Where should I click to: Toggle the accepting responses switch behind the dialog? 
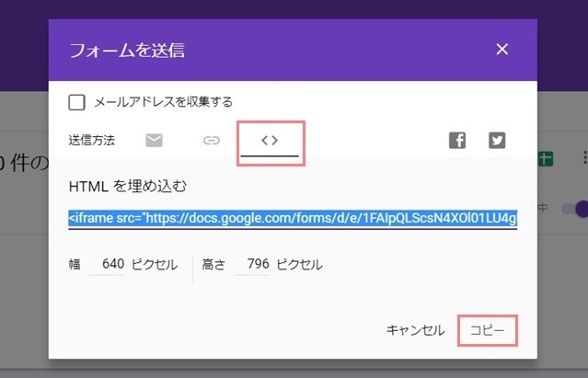576,209
